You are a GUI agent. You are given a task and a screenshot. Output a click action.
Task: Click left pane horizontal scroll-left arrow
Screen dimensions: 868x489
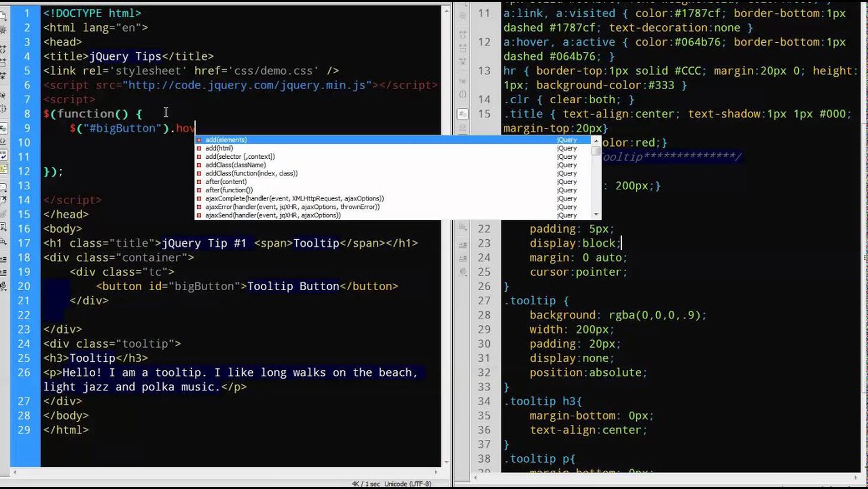click(x=15, y=472)
